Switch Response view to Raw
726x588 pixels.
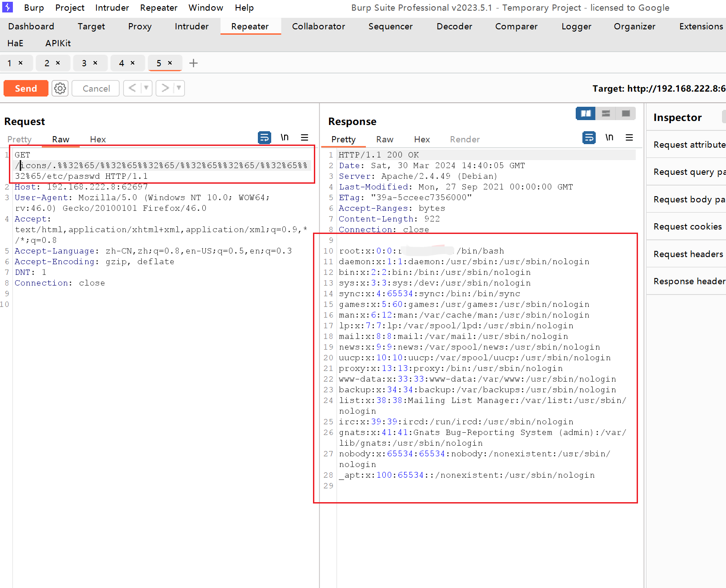point(385,139)
